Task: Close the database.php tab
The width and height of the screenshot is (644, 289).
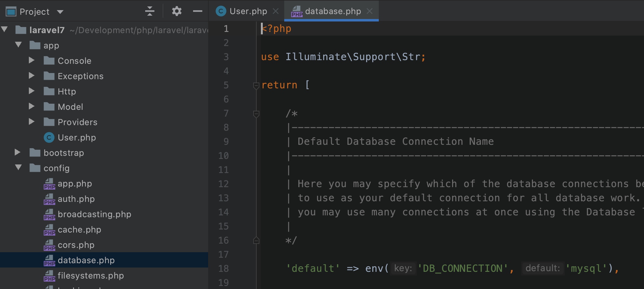Action: click(x=370, y=11)
